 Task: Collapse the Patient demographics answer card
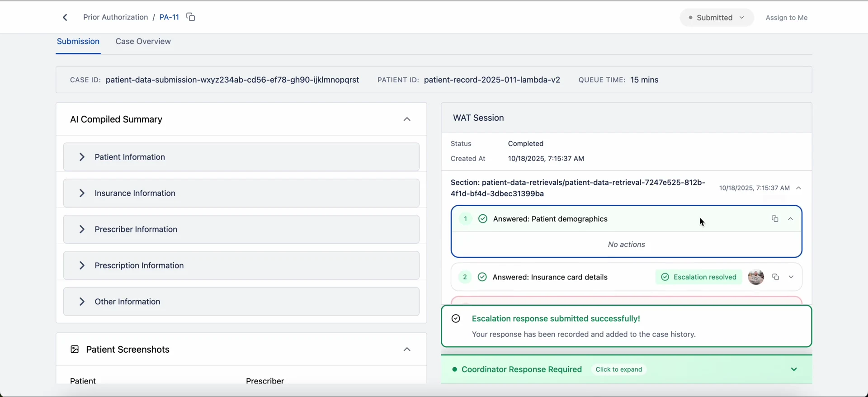791,219
